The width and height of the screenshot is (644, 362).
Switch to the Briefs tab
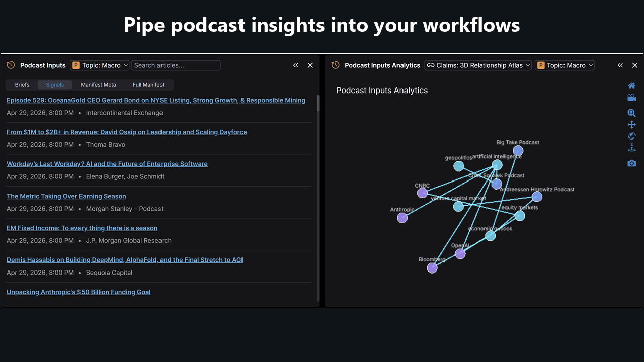22,85
